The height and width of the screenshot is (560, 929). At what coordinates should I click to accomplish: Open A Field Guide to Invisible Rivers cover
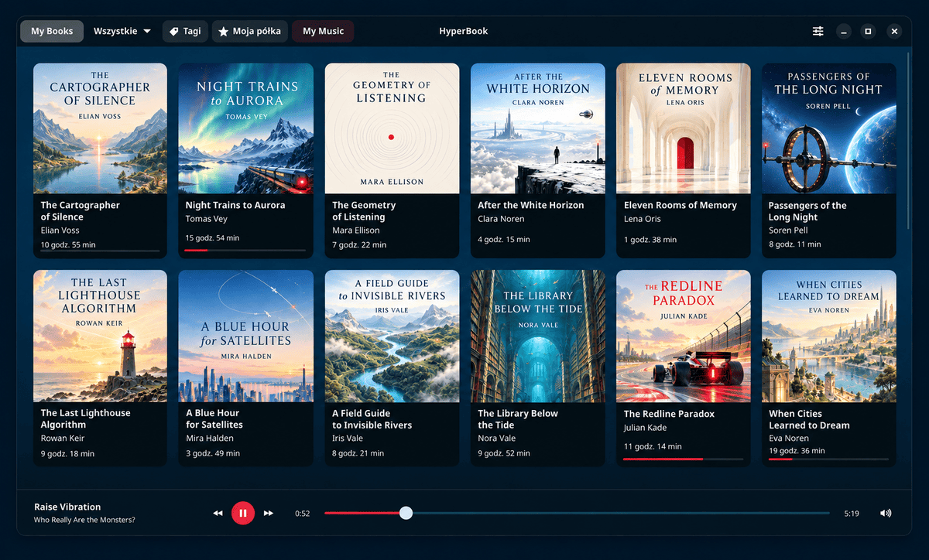click(392, 336)
